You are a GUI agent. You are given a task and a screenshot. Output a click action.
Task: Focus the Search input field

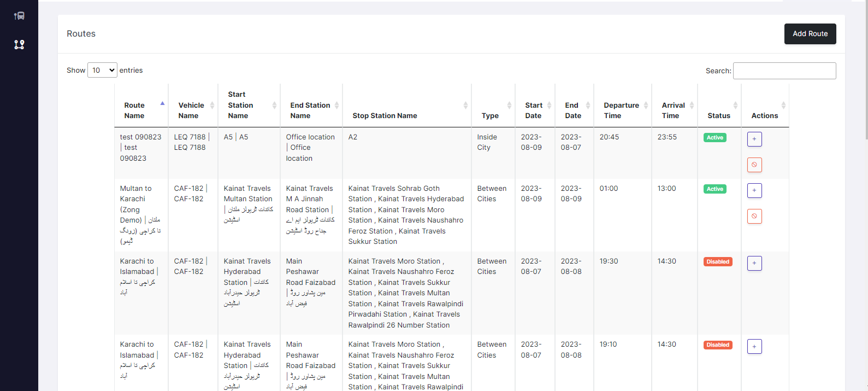pyautogui.click(x=784, y=71)
